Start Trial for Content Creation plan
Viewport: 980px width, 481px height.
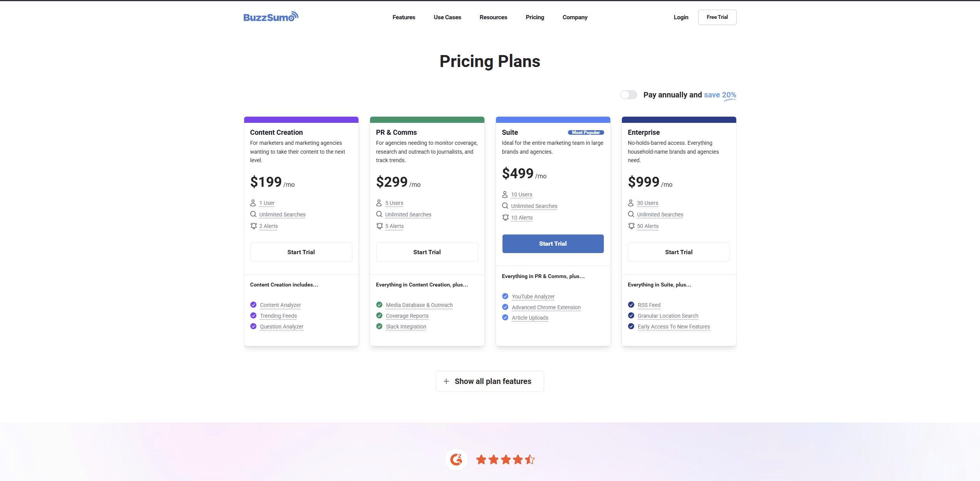(301, 252)
